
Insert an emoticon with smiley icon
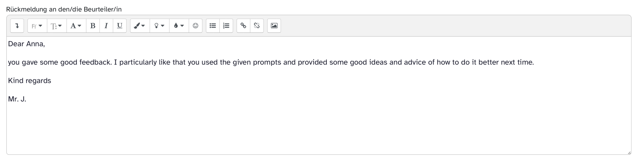click(195, 26)
